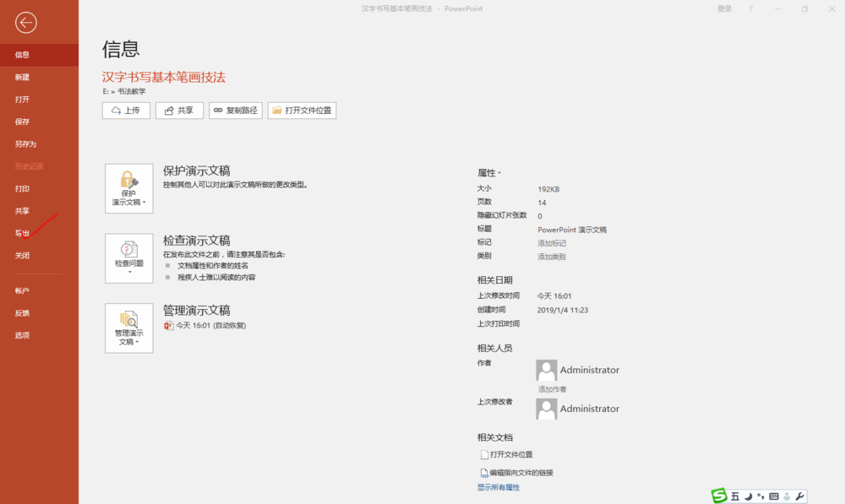Click the creation time 2019/1/4 11:23
The height and width of the screenshot is (504, 845).
click(x=563, y=310)
